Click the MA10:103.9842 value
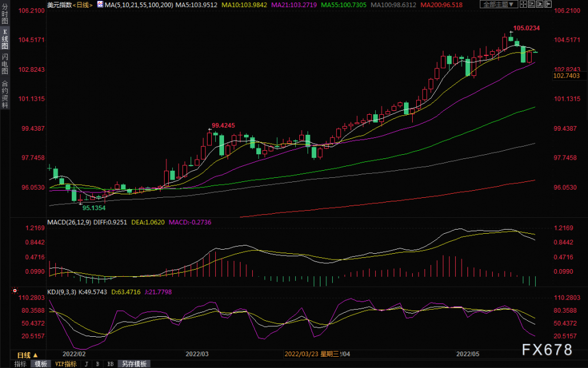 point(244,5)
